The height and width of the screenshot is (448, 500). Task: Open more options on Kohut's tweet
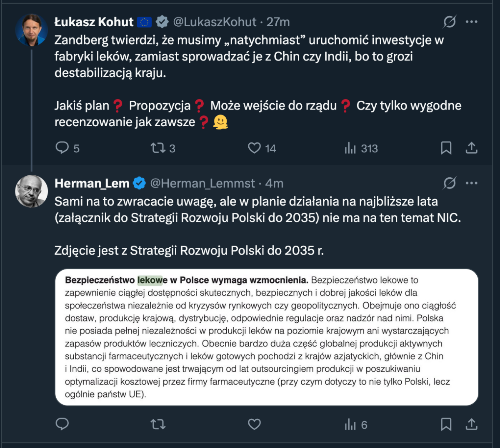[471, 22]
